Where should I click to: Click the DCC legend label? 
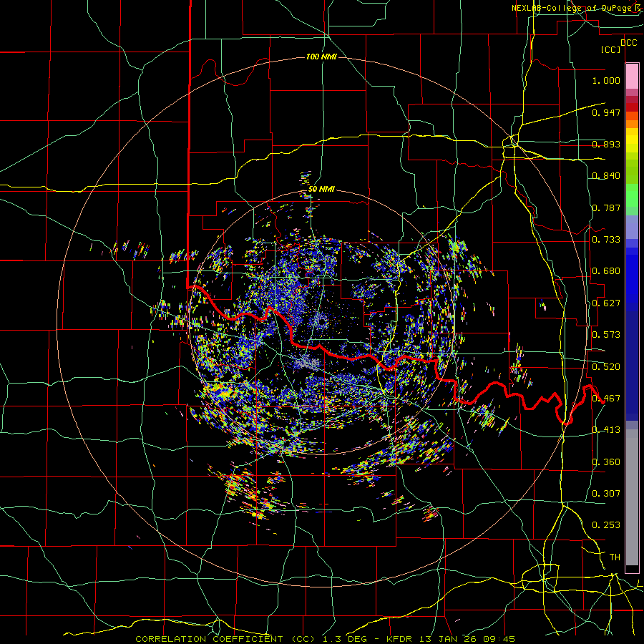[x=629, y=43]
